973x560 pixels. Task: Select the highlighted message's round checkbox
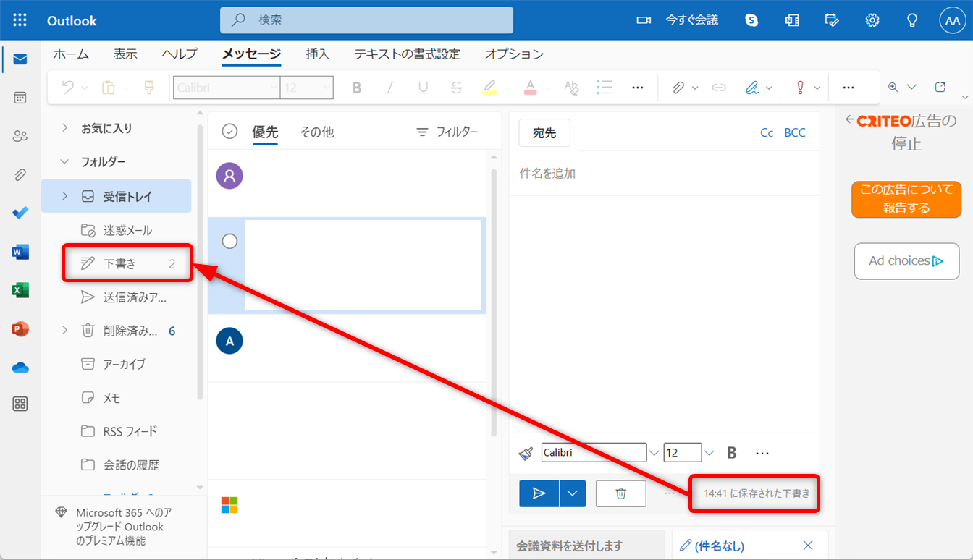(229, 242)
